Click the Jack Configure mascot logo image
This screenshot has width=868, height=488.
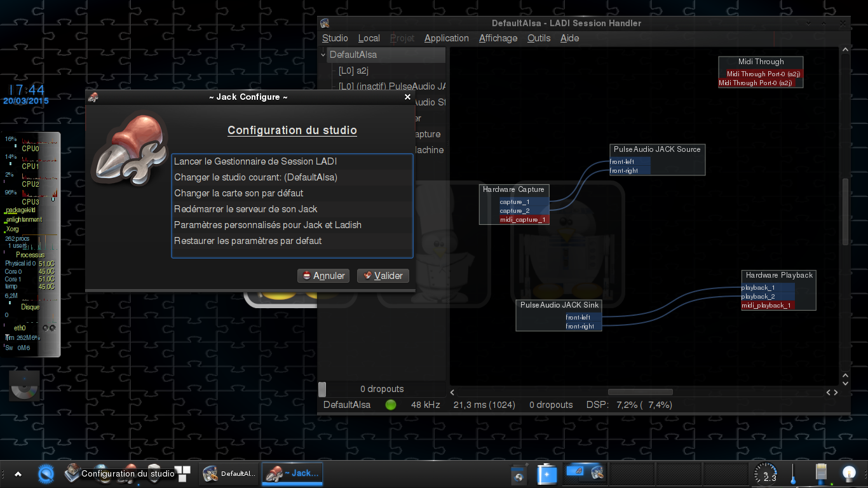(x=129, y=148)
